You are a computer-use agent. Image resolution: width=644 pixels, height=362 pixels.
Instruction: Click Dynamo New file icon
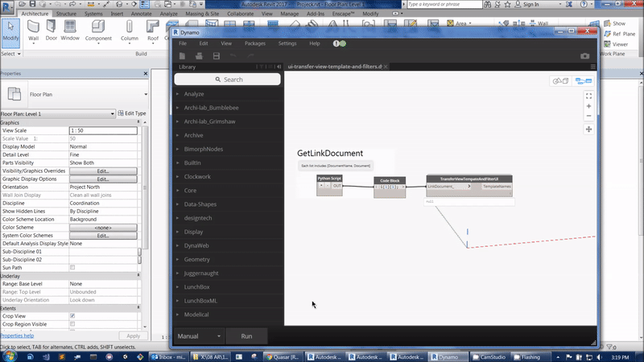click(x=183, y=56)
